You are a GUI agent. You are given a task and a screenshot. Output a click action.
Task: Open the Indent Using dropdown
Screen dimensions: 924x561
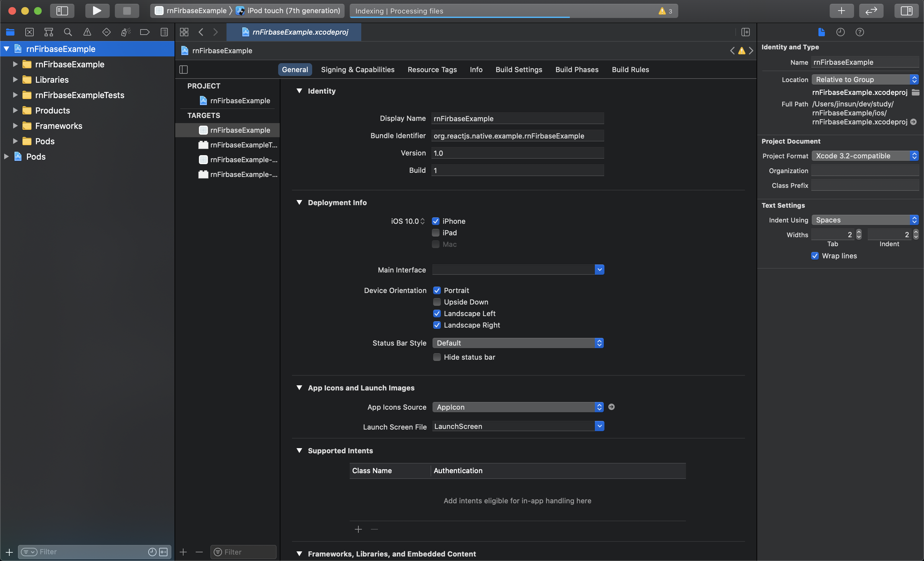point(865,220)
